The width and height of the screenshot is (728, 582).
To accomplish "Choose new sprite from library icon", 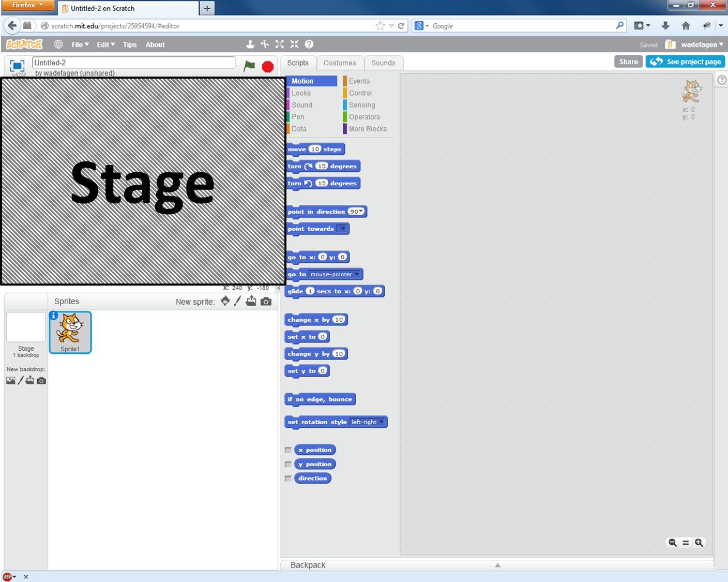I will pyautogui.click(x=225, y=301).
